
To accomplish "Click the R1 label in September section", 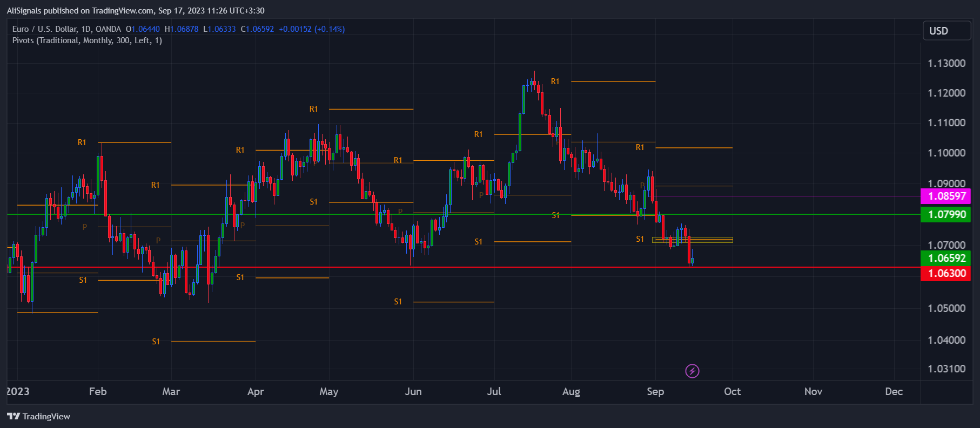I will [x=640, y=147].
